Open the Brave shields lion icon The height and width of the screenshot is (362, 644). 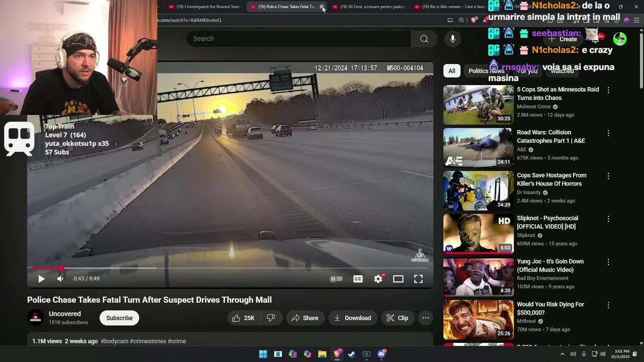tap(474, 20)
